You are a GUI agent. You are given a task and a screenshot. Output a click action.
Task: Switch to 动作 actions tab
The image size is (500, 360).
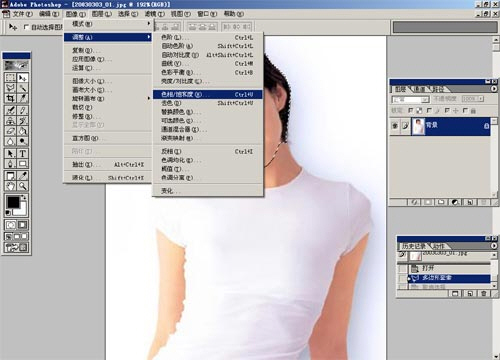click(439, 246)
